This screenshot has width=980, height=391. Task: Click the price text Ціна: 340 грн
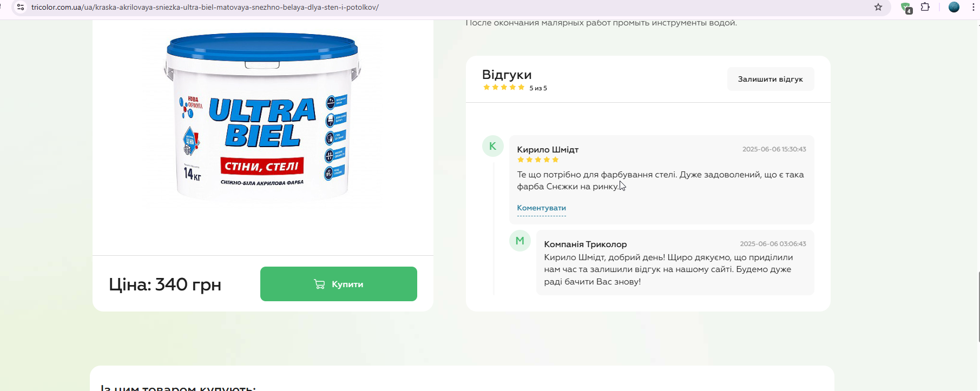(165, 284)
